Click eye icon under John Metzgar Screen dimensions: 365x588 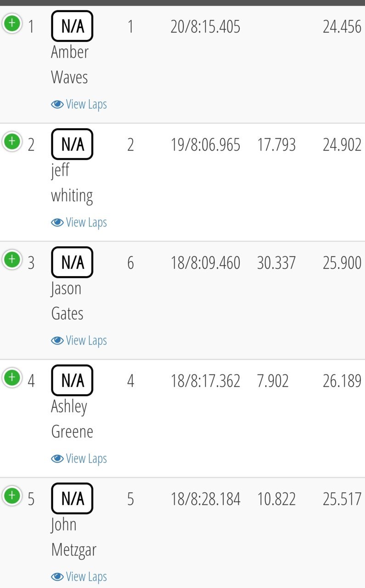tap(57, 577)
